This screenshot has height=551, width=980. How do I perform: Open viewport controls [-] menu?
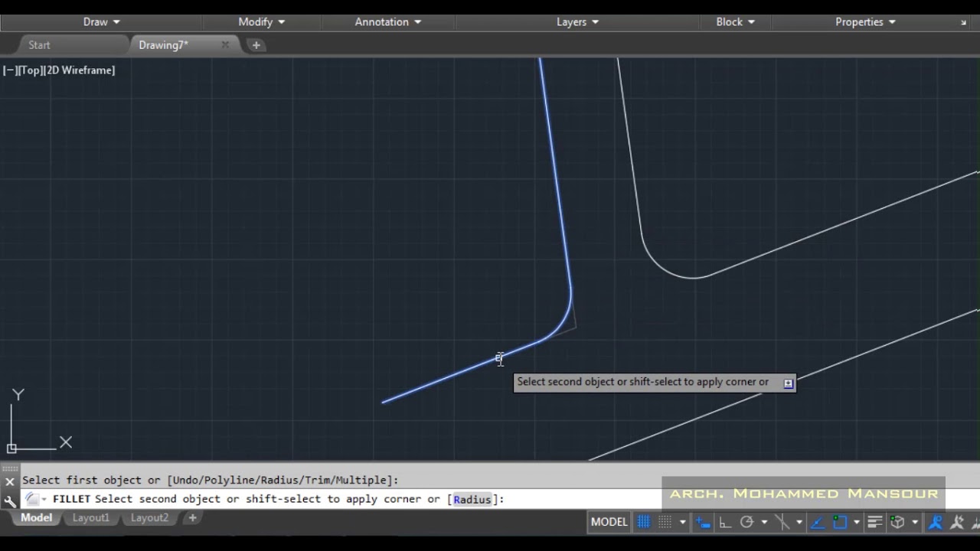[10, 70]
